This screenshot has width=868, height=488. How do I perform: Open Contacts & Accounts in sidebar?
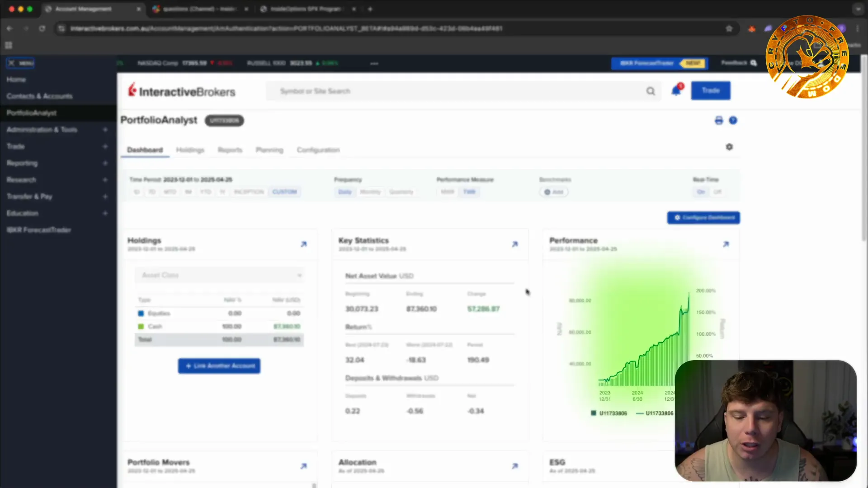tap(39, 96)
